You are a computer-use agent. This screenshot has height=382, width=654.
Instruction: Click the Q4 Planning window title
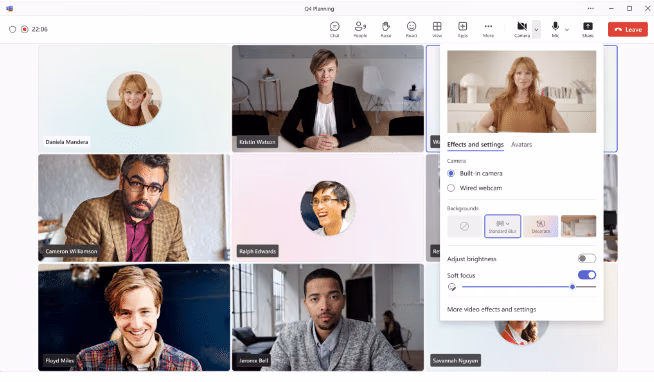pyautogui.click(x=319, y=8)
